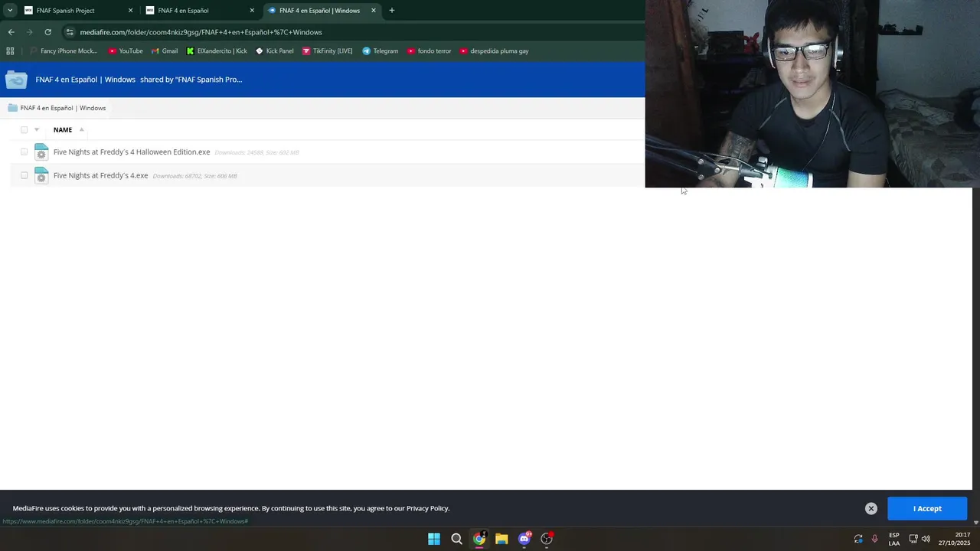This screenshot has height=551, width=980.
Task: Open the YouTube bookmark
Action: (x=126, y=51)
